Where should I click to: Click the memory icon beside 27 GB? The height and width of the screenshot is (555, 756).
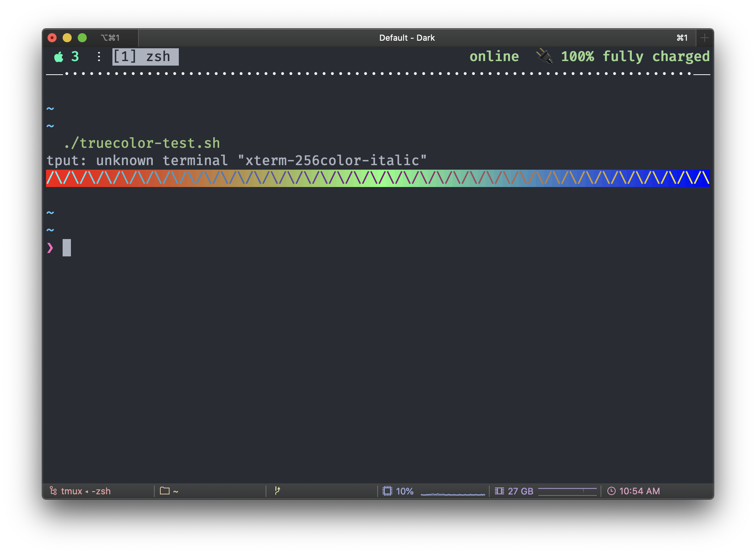[x=499, y=491]
